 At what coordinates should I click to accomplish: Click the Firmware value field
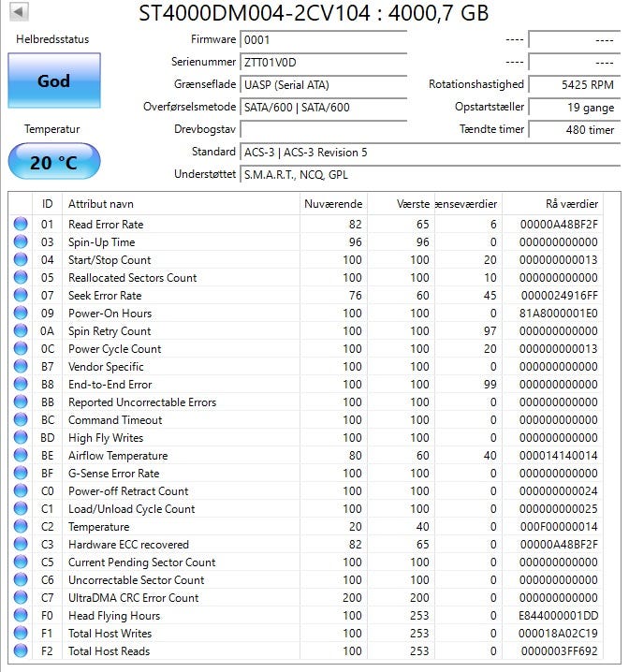(x=323, y=40)
